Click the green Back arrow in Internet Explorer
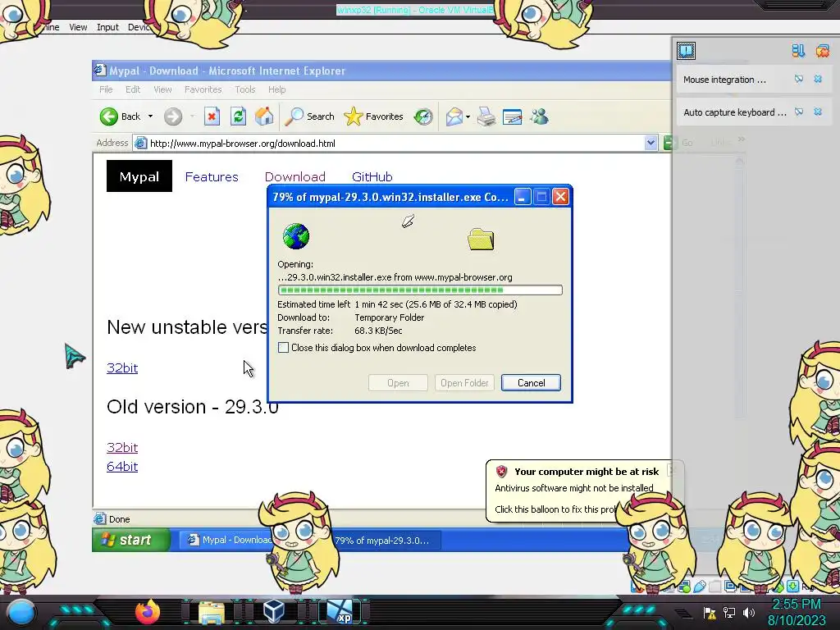The width and height of the screenshot is (840, 630). [x=109, y=116]
